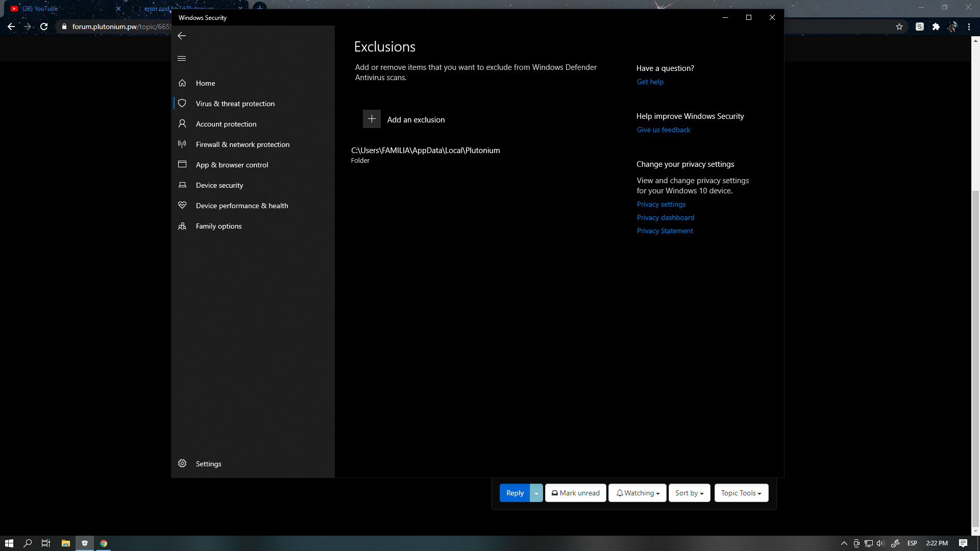Click Chrome's forward navigation arrow
This screenshot has height=551, width=980.
pyautogui.click(x=28, y=27)
